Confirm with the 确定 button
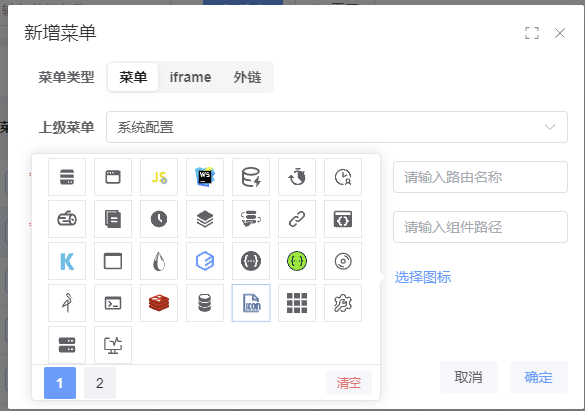 [x=538, y=377]
